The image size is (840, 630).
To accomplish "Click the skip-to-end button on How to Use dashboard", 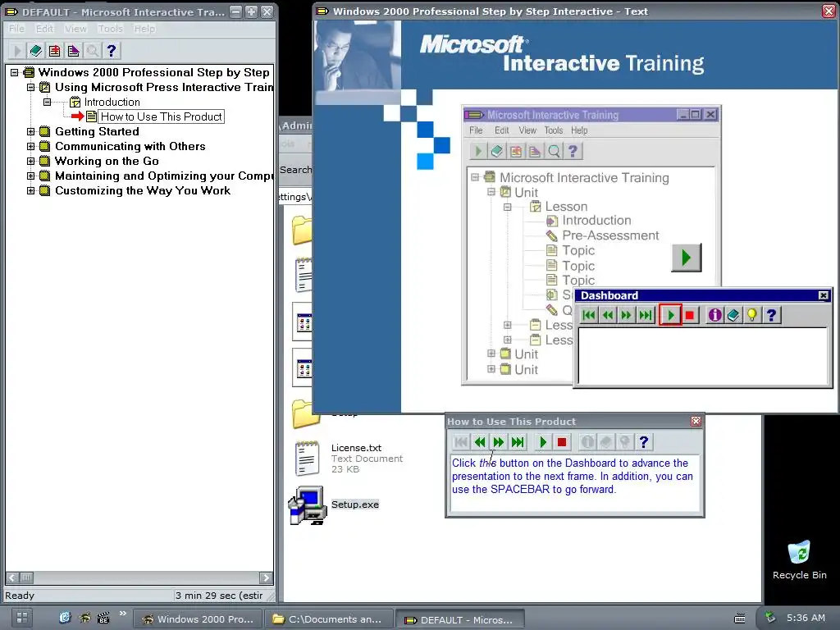I will click(x=518, y=442).
